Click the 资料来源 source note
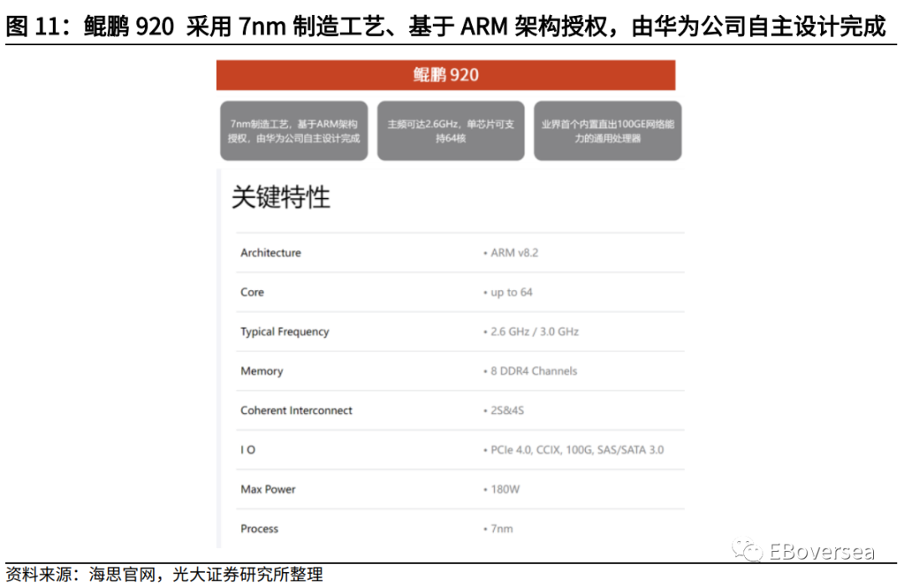 (x=164, y=575)
